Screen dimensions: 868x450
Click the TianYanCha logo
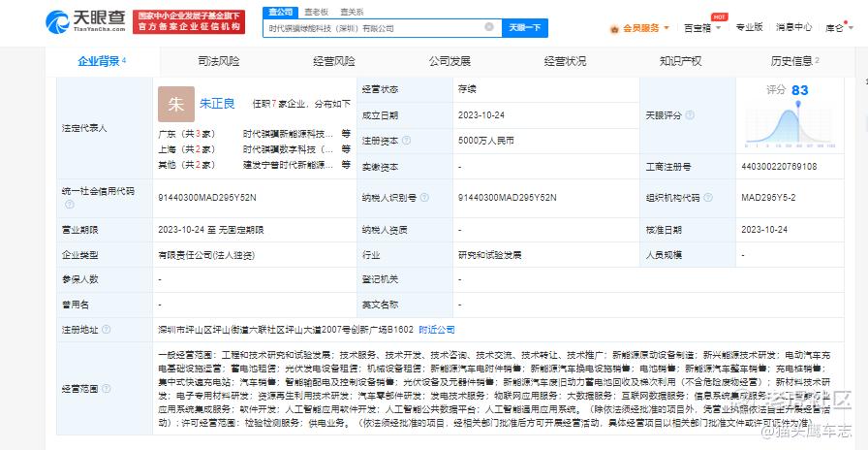(86, 22)
